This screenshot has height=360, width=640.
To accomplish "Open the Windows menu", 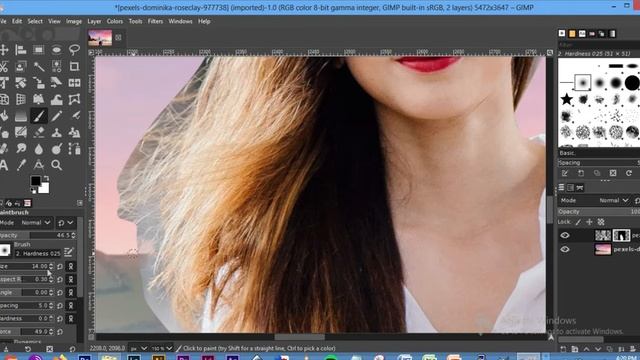I will point(180,21).
